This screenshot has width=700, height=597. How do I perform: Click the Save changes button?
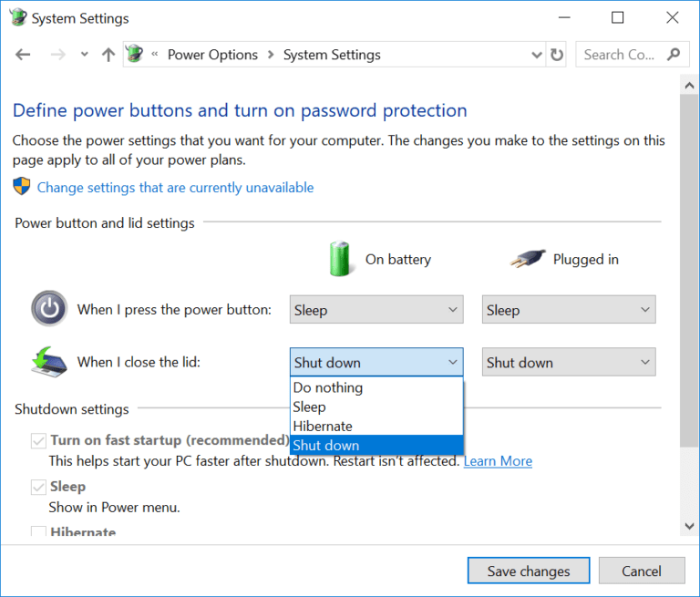click(x=529, y=571)
